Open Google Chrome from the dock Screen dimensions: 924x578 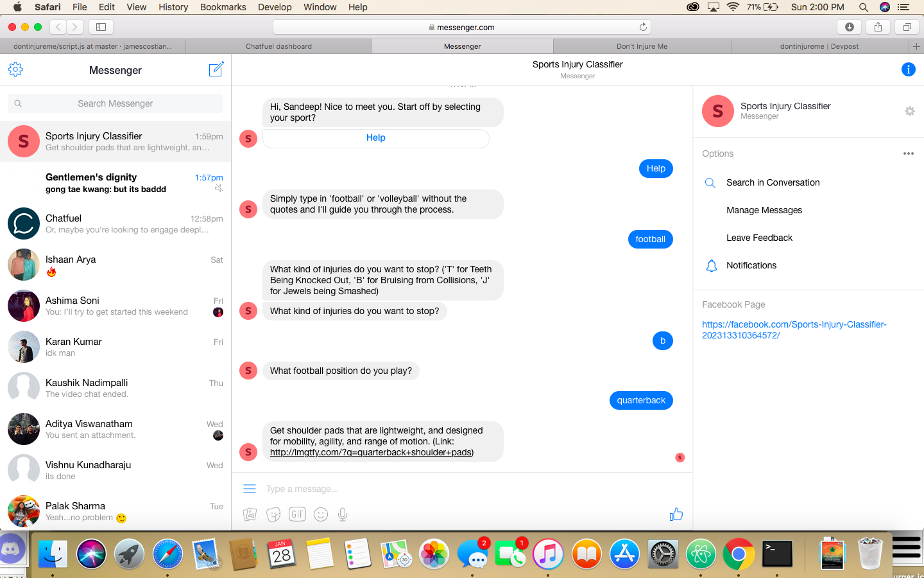pos(739,554)
